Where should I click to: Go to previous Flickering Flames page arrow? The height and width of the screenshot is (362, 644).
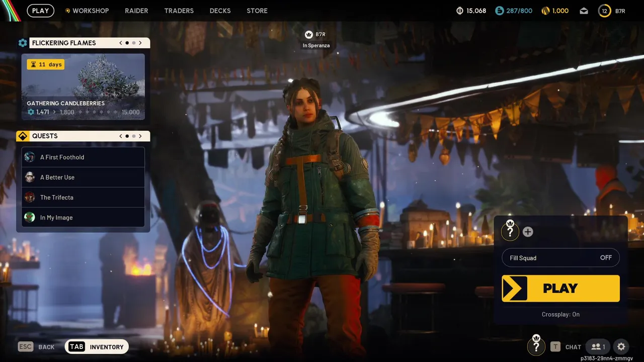[x=121, y=43]
